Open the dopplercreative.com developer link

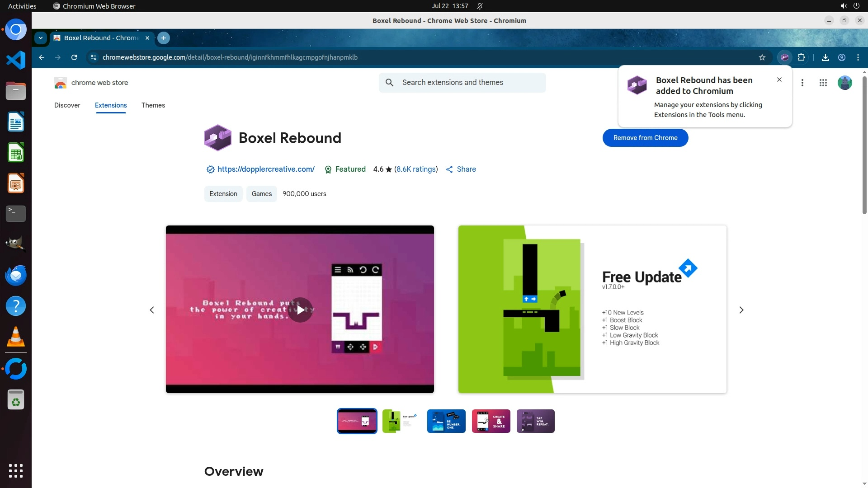(x=266, y=169)
